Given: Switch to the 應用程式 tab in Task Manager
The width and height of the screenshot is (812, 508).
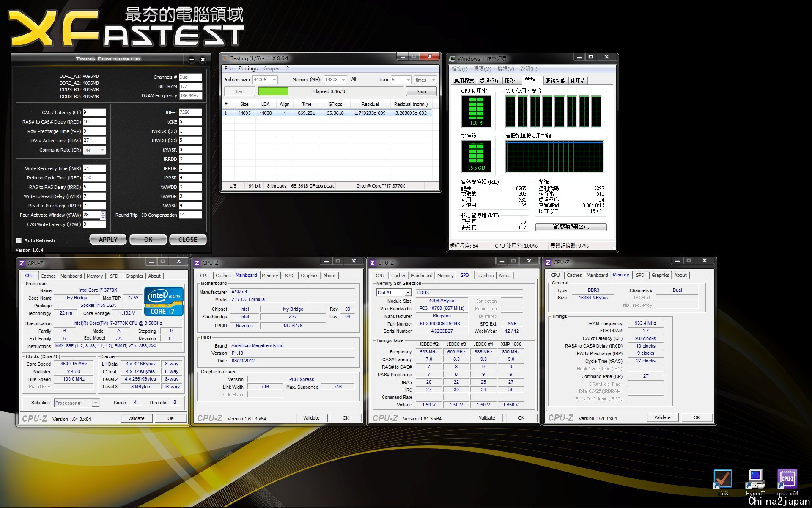Looking at the screenshot, I should pyautogui.click(x=464, y=80).
